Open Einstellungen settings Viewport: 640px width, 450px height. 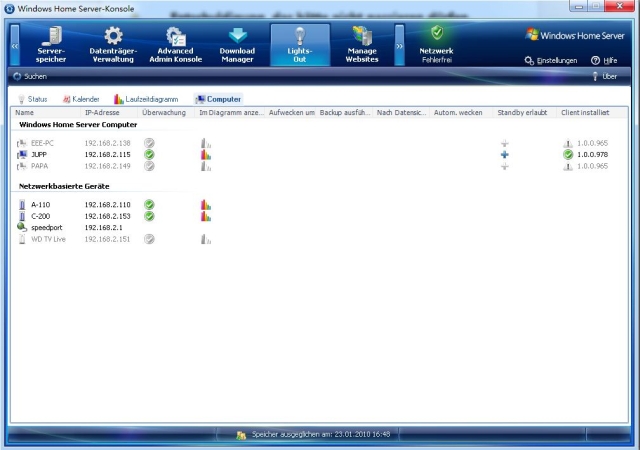[551, 61]
